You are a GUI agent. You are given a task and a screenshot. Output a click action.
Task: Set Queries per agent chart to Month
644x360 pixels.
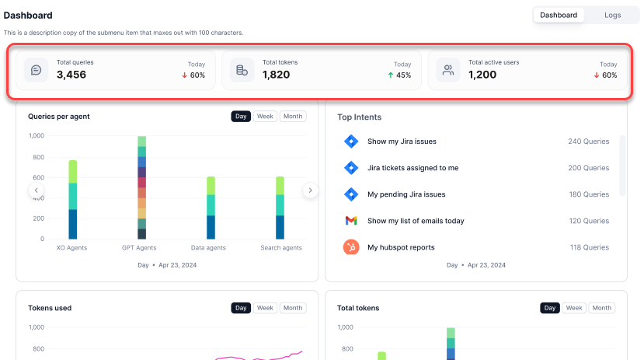(292, 117)
